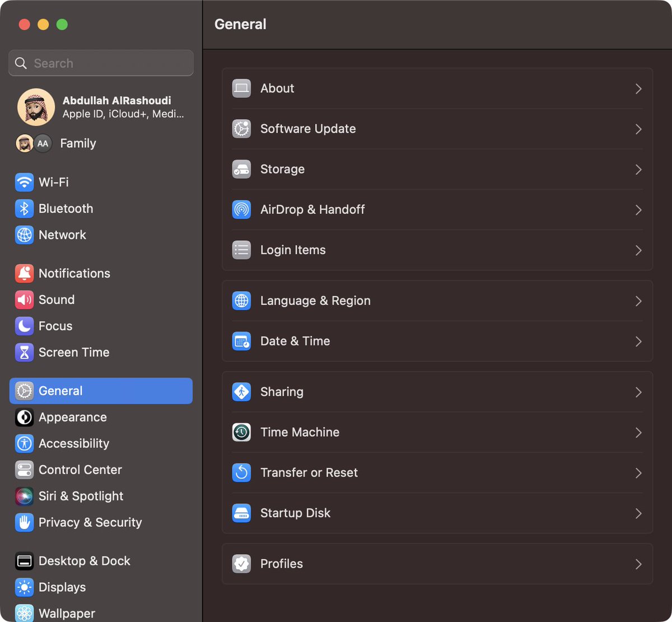Click the chevron on Transfer or Reset row
This screenshot has height=622, width=672.
click(638, 473)
